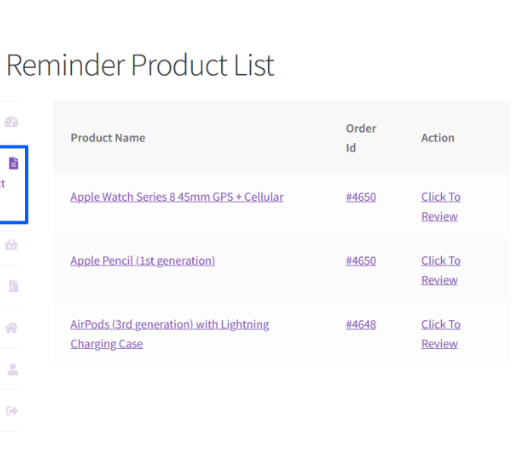Click the Order Id column header
The height and width of the screenshot is (452, 512).
361,138
